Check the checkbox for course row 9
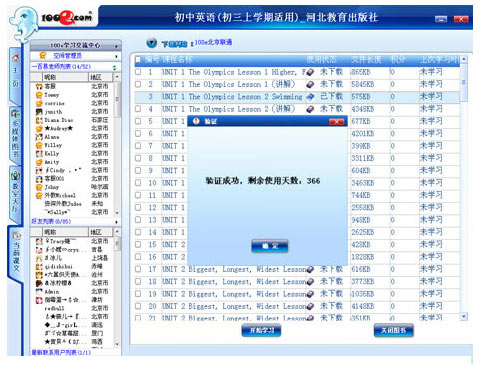The image size is (480, 365). pyautogui.click(x=138, y=171)
